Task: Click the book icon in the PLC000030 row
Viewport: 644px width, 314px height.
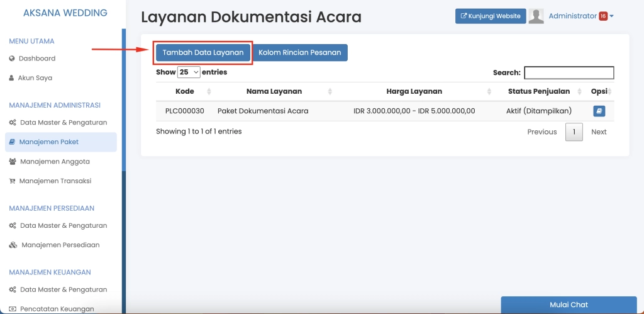Action: click(x=599, y=111)
